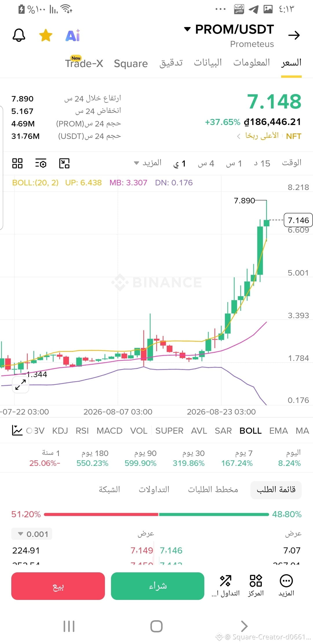Tap the 7.146 current price label
Screen dimensions: 313x644
pos(299,220)
